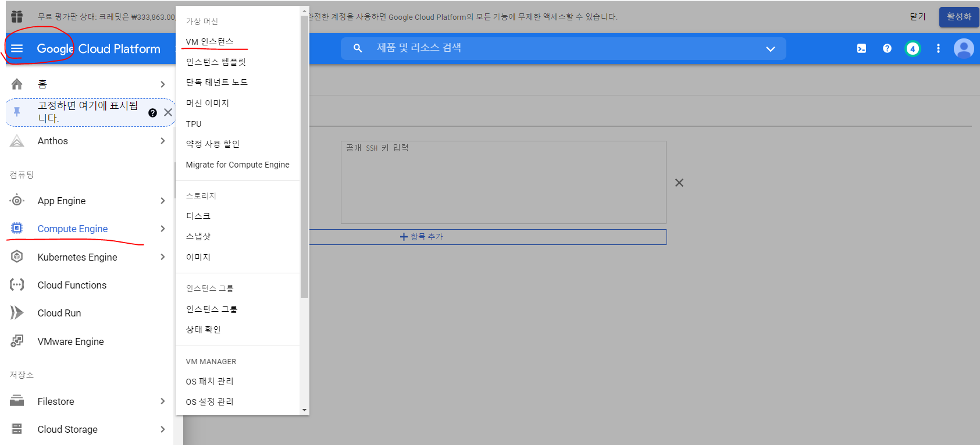Open Migrate for Compute Engine
The image size is (980, 445).
[238, 165]
